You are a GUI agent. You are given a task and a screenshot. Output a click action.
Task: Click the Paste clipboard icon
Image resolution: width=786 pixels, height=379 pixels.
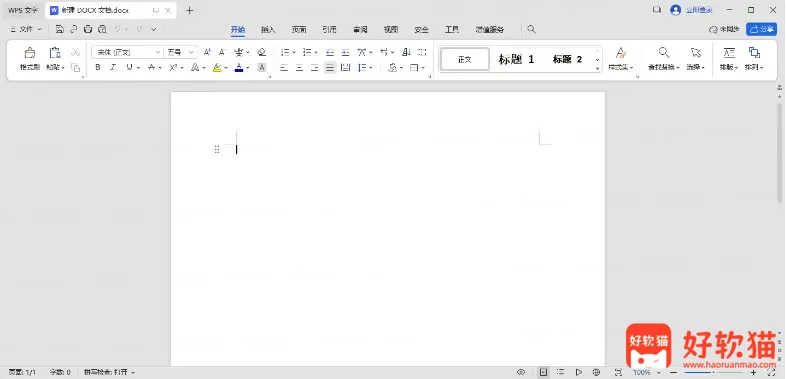(55, 53)
